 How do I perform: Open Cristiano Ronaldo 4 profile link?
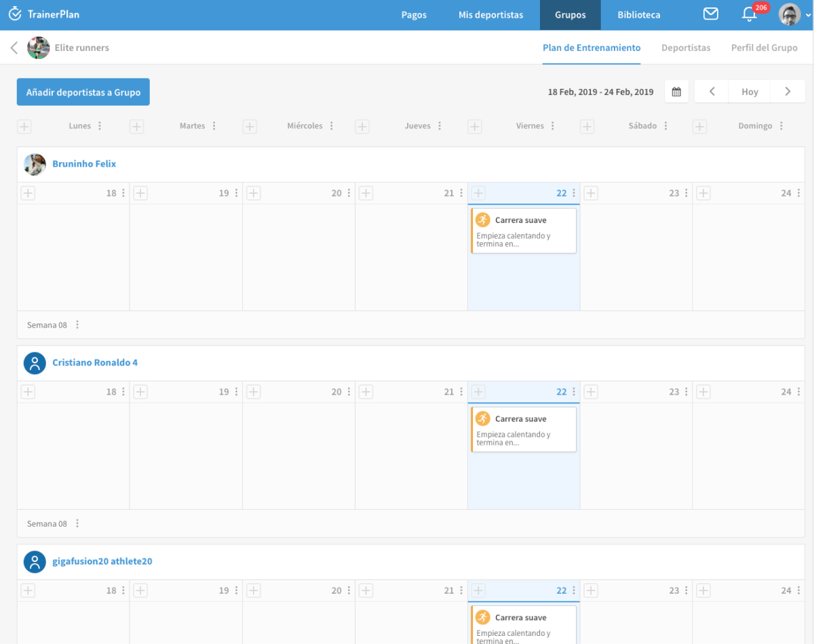[95, 363]
